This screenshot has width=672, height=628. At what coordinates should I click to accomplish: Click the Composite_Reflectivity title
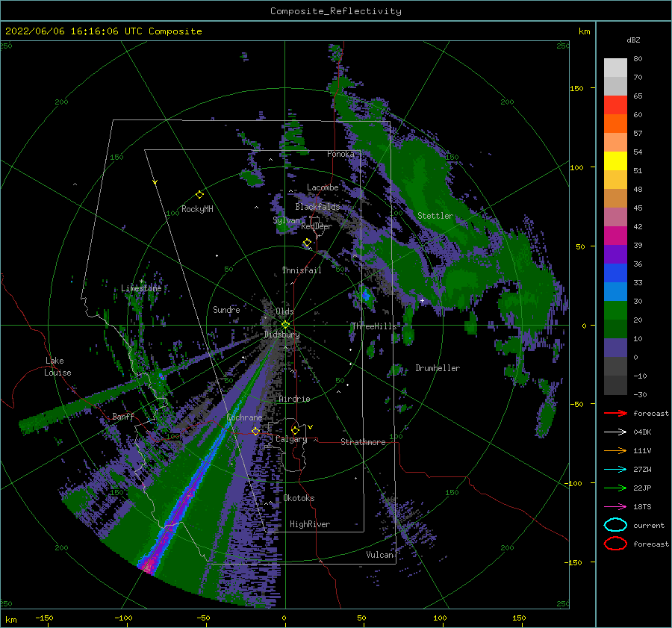click(336, 11)
